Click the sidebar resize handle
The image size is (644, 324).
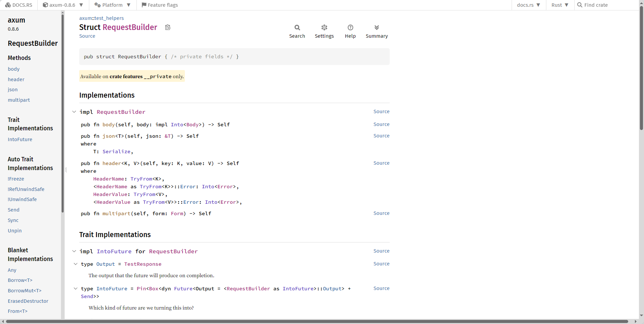point(66,170)
